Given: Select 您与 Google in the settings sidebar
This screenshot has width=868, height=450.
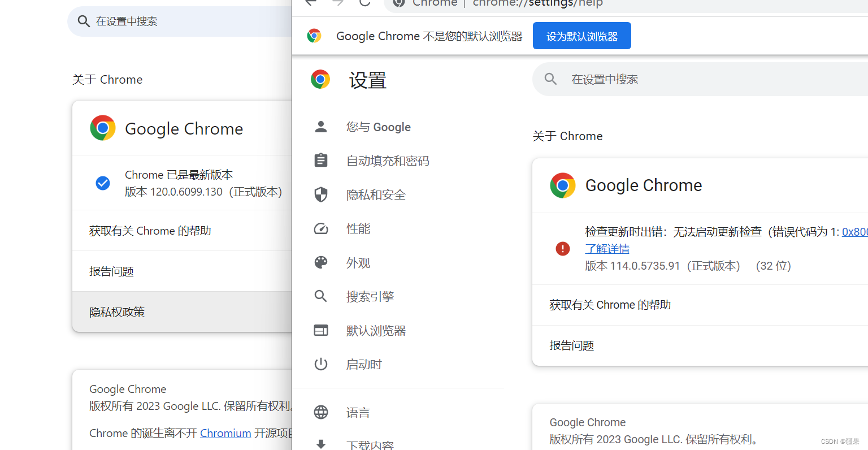Looking at the screenshot, I should click(378, 127).
